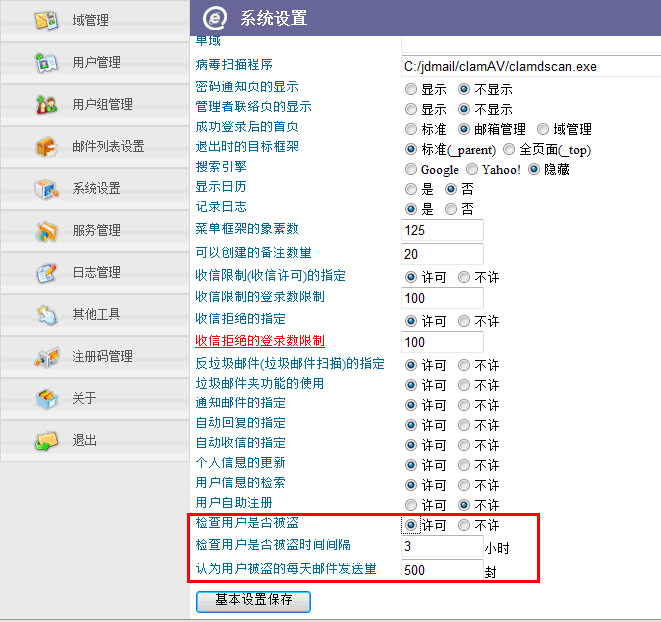The image size is (661, 622).
Task: Select 全页面(_top) logout target frame
Action: 509,149
